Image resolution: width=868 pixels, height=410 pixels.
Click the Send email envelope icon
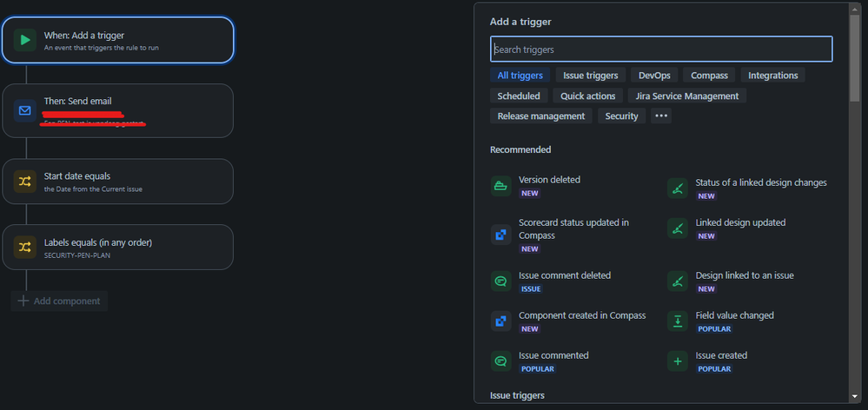click(25, 110)
